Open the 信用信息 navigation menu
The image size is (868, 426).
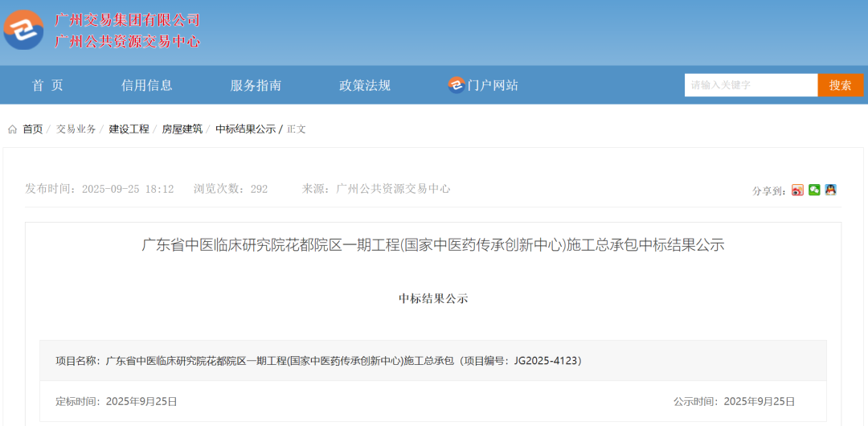click(147, 85)
